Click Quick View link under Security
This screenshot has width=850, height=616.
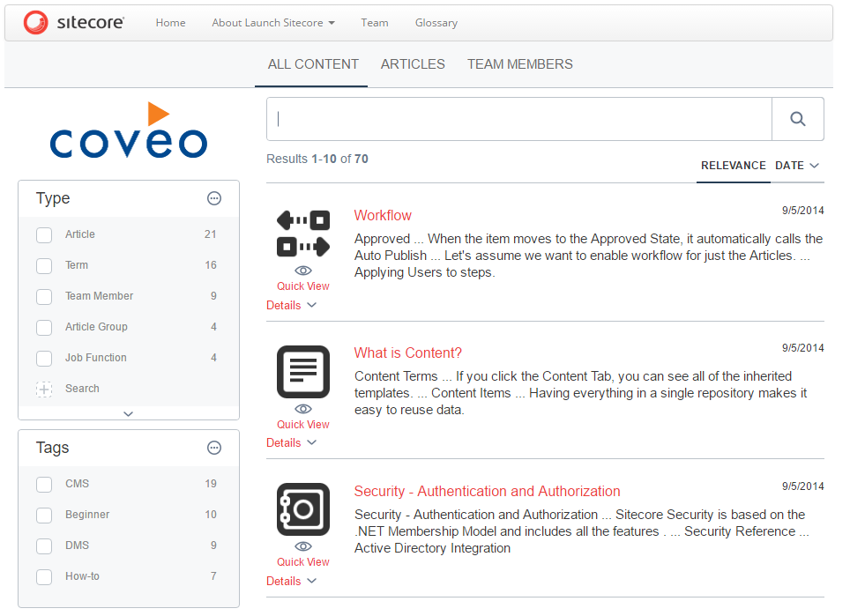tap(303, 562)
